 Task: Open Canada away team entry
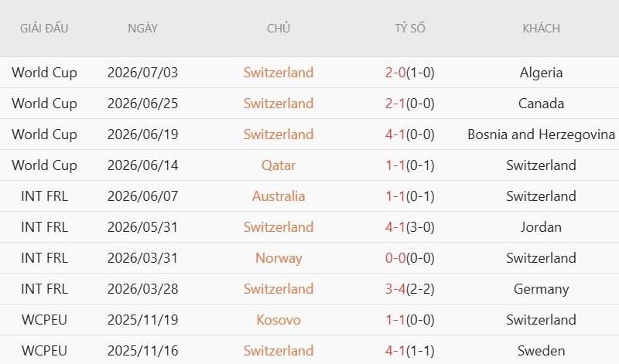pyautogui.click(x=541, y=104)
